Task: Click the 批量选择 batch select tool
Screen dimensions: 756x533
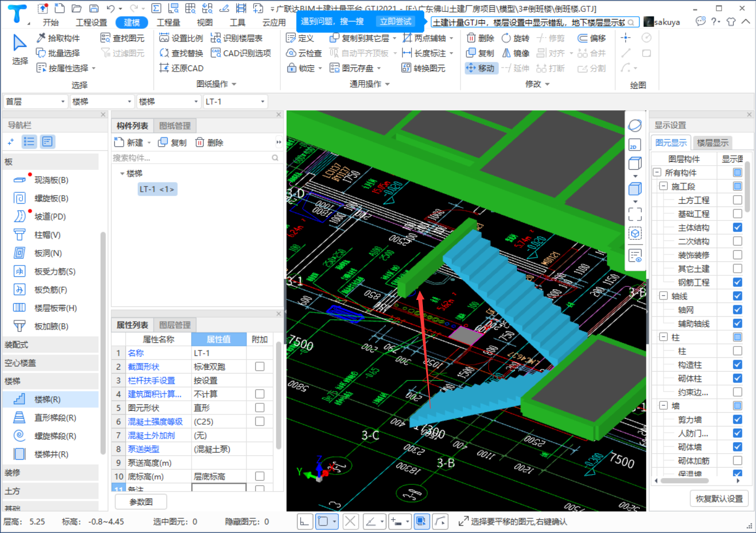Action: [x=58, y=53]
